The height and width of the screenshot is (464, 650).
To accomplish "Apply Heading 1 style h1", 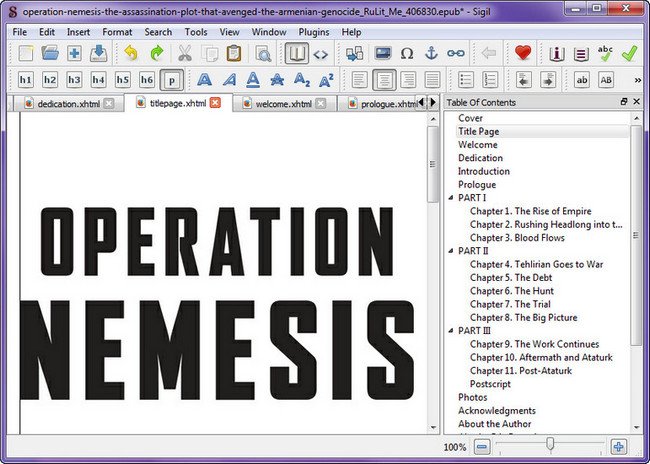I will point(26,80).
